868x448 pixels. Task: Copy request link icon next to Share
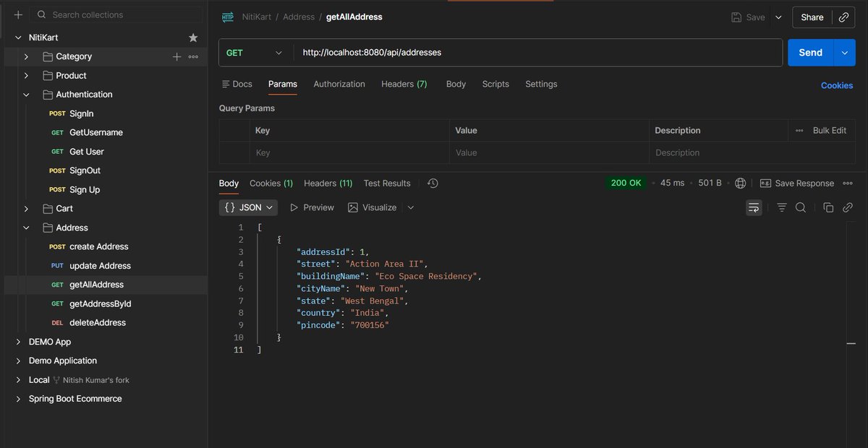843,17
